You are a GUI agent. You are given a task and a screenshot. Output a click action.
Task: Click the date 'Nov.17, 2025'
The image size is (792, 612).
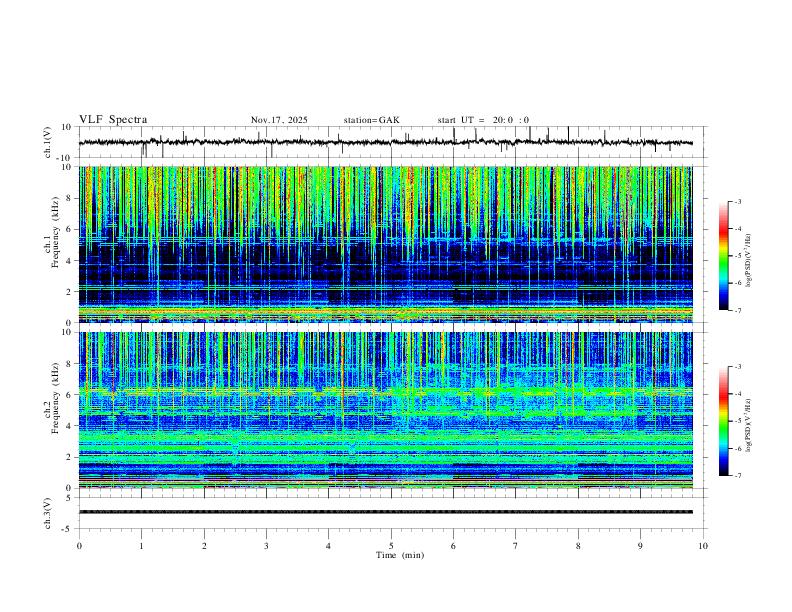pos(279,120)
